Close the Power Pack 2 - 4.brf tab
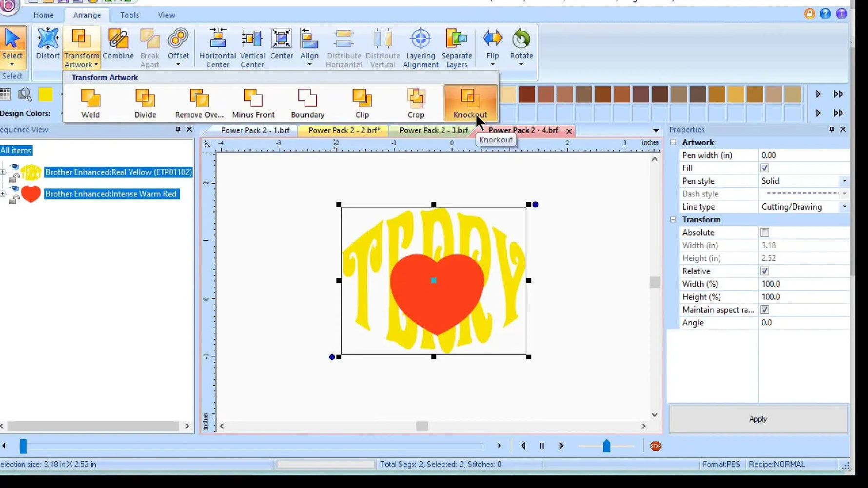868x488 pixels. (x=569, y=131)
